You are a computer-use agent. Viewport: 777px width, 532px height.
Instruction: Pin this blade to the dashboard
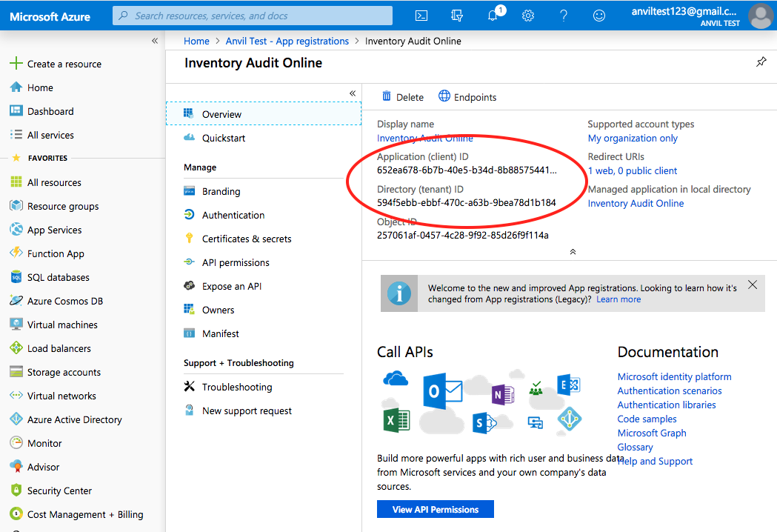pyautogui.click(x=761, y=62)
